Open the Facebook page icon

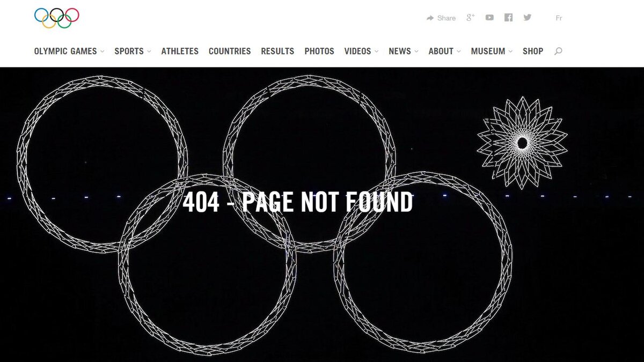pos(508,17)
